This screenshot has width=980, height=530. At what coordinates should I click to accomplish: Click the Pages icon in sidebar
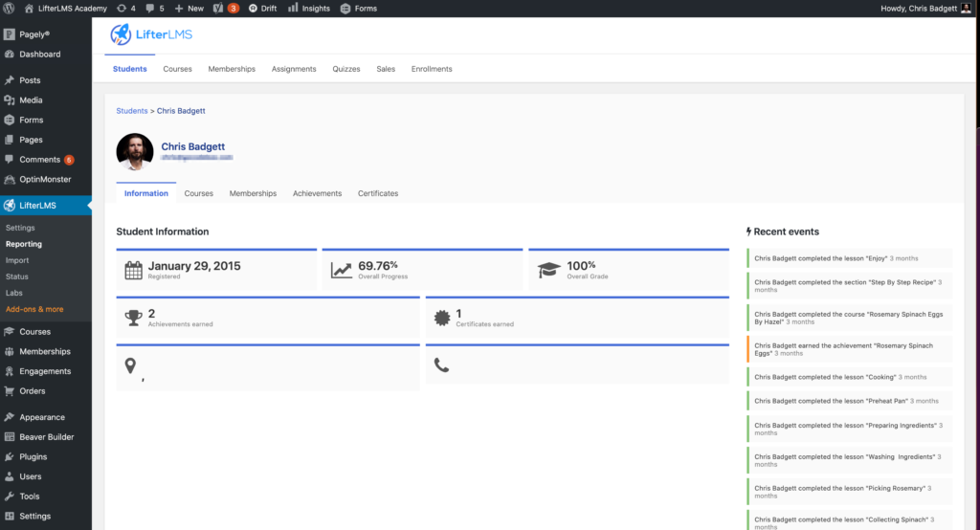(10, 140)
